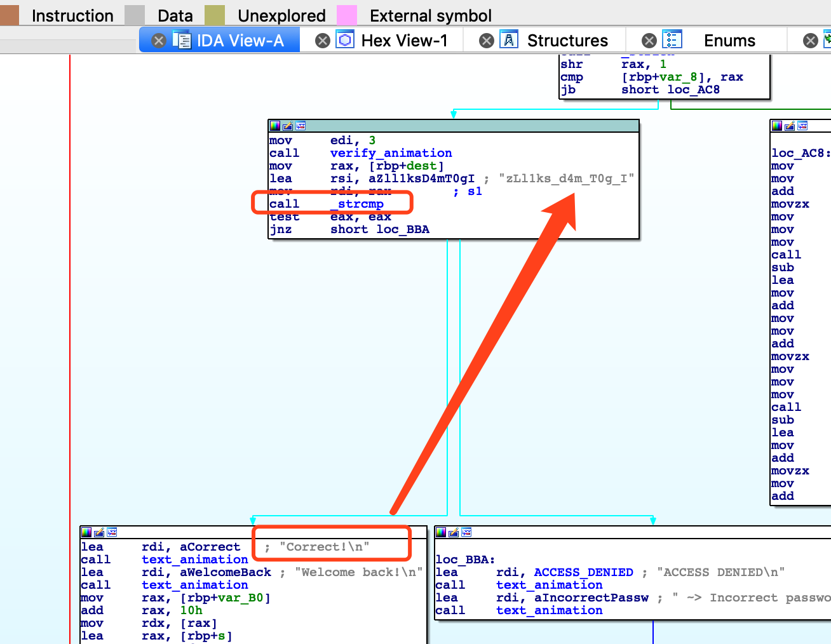
Task: Click the Data legend color swatch
Action: [135, 15]
